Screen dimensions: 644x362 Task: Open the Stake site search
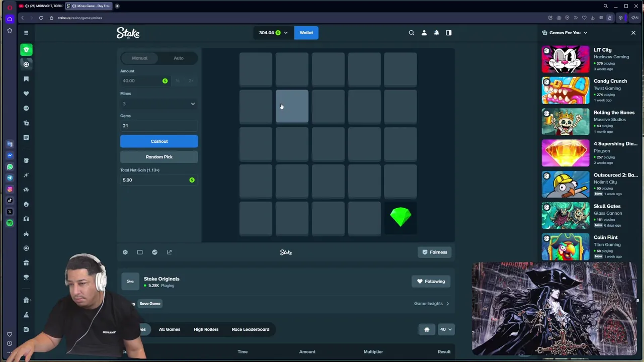pos(412,33)
